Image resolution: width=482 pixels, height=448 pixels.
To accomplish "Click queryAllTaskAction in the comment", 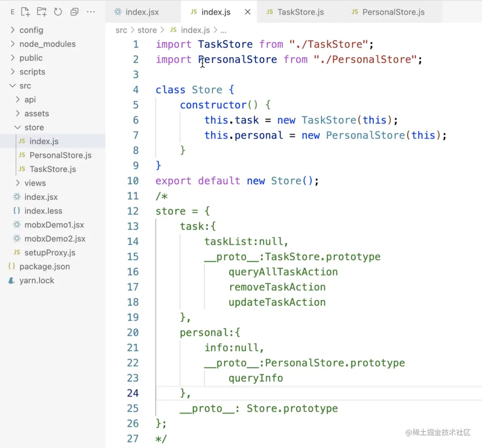I will [x=283, y=272].
